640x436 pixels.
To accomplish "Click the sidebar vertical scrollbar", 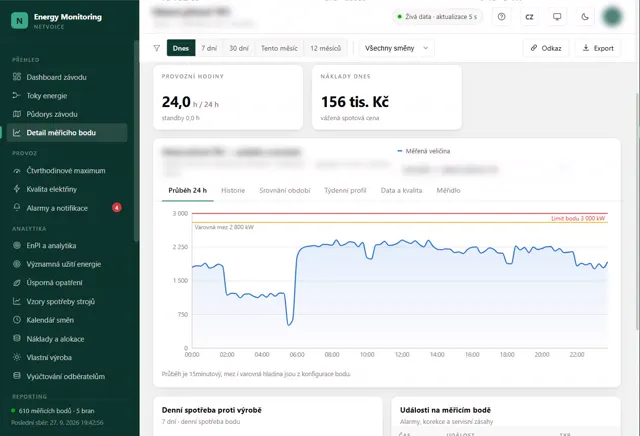I will [x=136, y=141].
